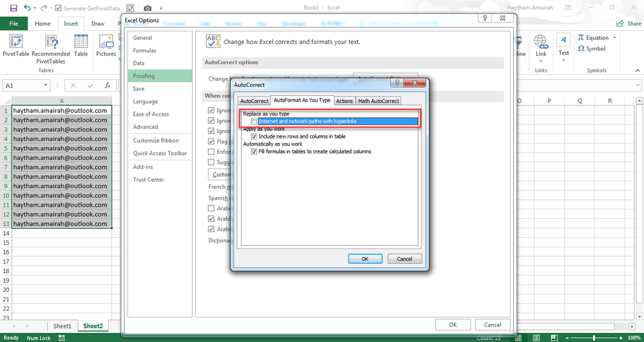Switch to the Draw ribbon tab
Image resolution: width=644 pixels, height=342 pixels.
coord(98,24)
